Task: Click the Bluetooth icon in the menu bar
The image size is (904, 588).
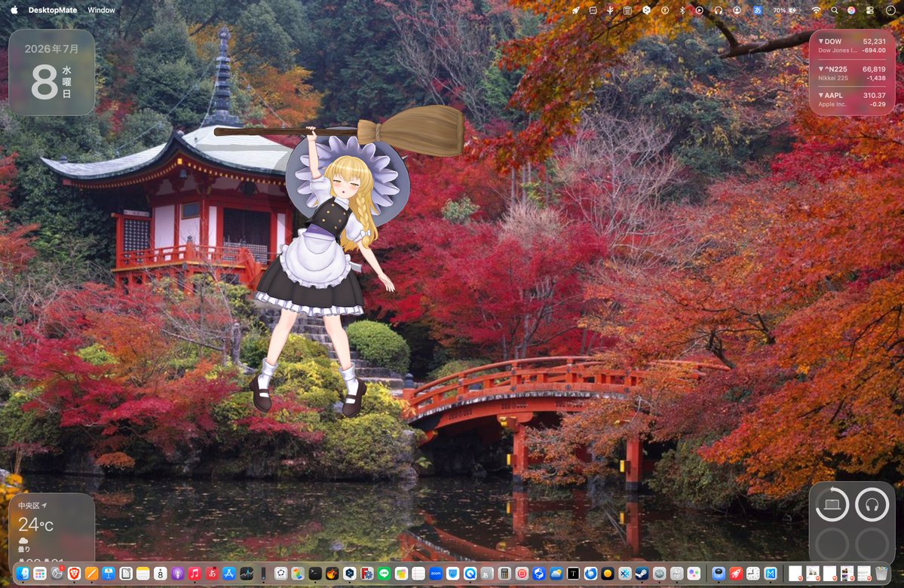Action: [682, 11]
